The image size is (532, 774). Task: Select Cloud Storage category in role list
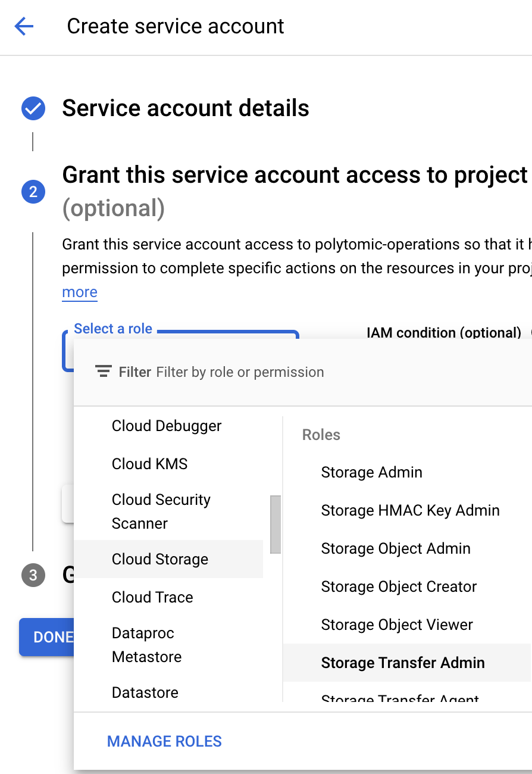coord(159,559)
